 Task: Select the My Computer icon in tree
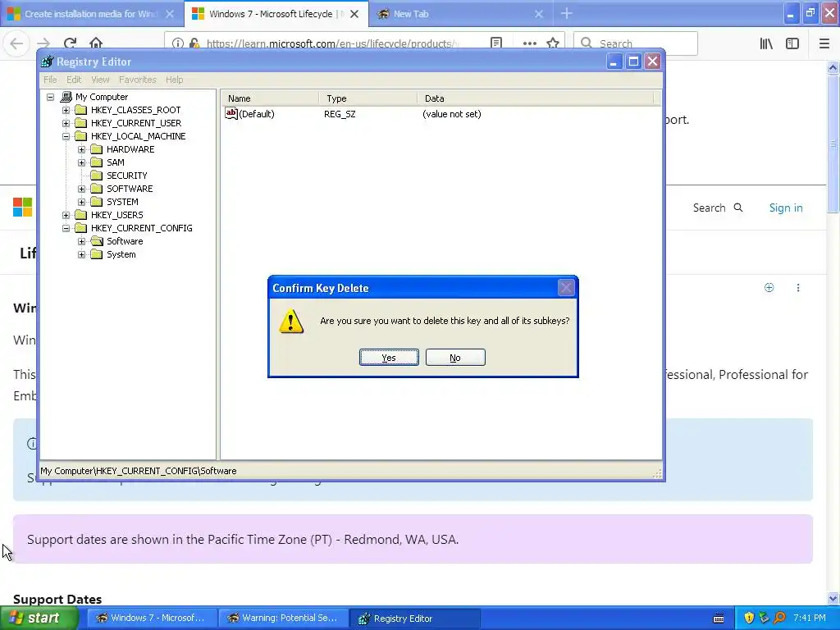click(x=66, y=97)
